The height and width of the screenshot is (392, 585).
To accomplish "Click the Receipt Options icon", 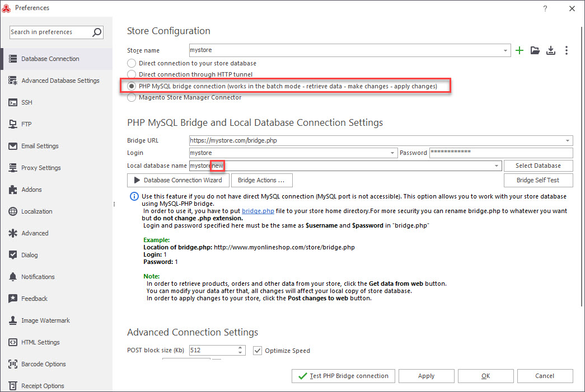I will click(13, 386).
